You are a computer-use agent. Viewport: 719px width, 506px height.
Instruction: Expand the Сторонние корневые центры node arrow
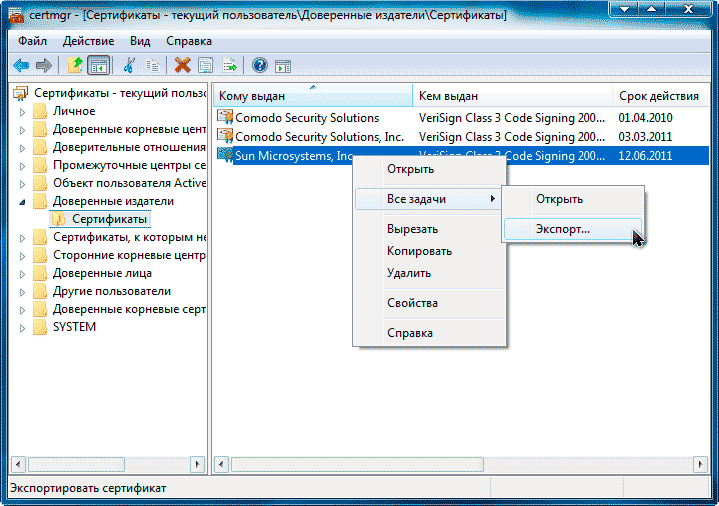click(22, 256)
